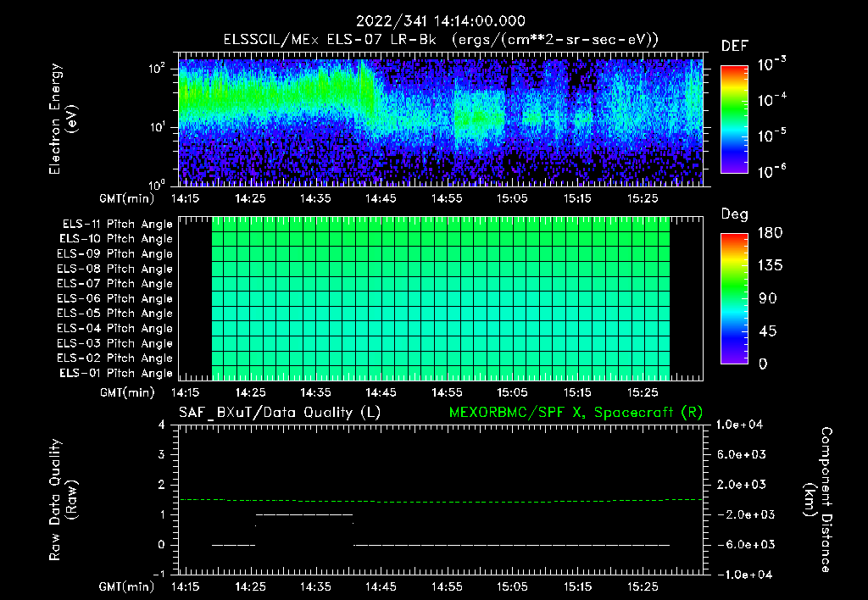Click the ELS-06 Pitch Angle row label
Image resolution: width=868 pixels, height=600 pixels.
(x=115, y=299)
